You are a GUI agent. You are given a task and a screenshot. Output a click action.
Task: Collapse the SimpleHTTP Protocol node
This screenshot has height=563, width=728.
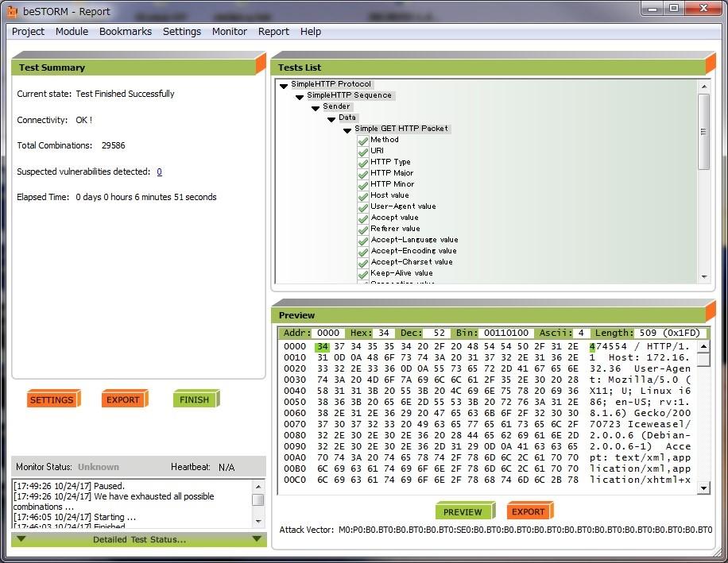click(x=284, y=86)
